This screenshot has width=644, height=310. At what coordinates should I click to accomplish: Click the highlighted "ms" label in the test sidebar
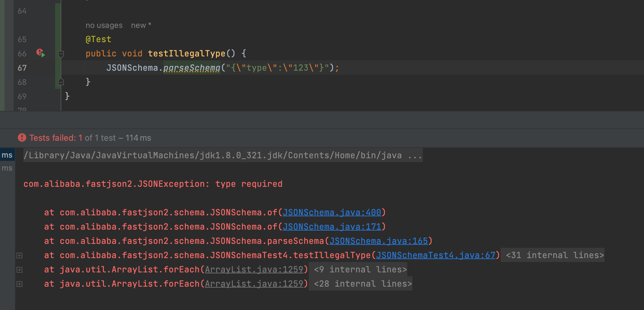coord(7,155)
